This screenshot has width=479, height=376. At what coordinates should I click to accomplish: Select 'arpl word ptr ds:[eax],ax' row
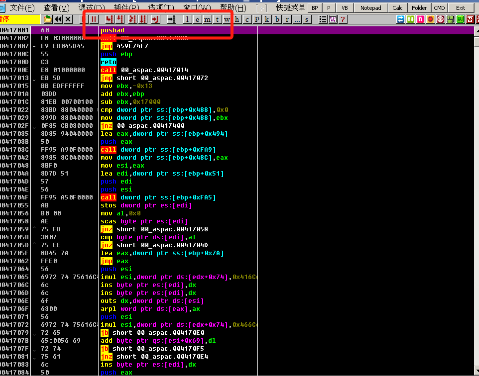pyautogui.click(x=237, y=309)
